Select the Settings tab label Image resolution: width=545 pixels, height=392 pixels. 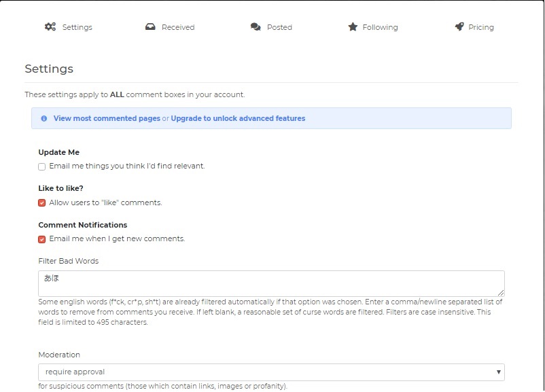pyautogui.click(x=77, y=28)
